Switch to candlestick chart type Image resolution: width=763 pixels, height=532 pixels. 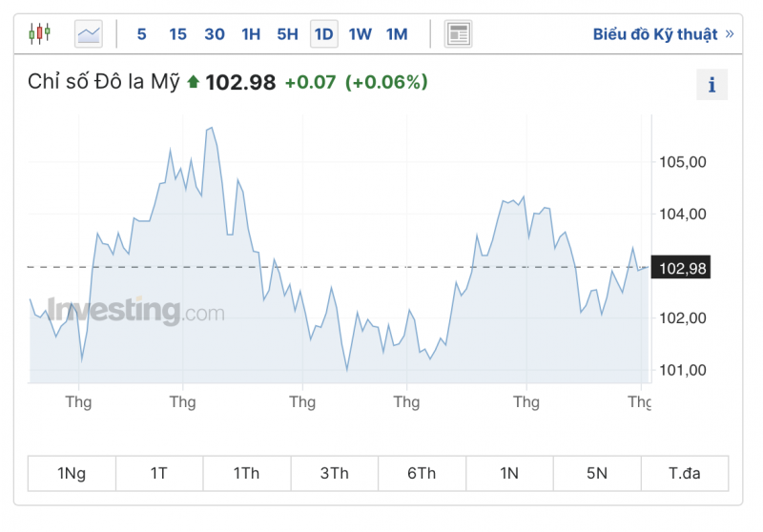[x=38, y=34]
